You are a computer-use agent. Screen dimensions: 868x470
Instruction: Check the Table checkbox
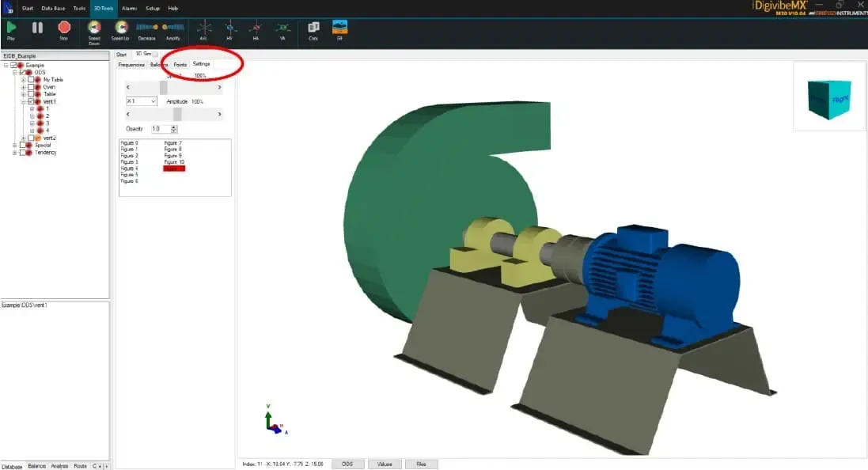[31, 94]
